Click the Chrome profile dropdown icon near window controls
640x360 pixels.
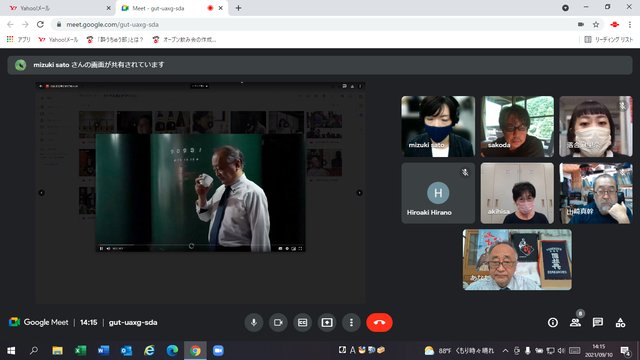point(565,8)
